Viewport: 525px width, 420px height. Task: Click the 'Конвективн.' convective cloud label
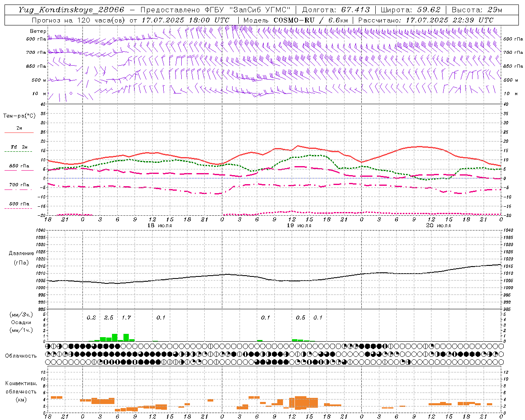(x=21, y=383)
